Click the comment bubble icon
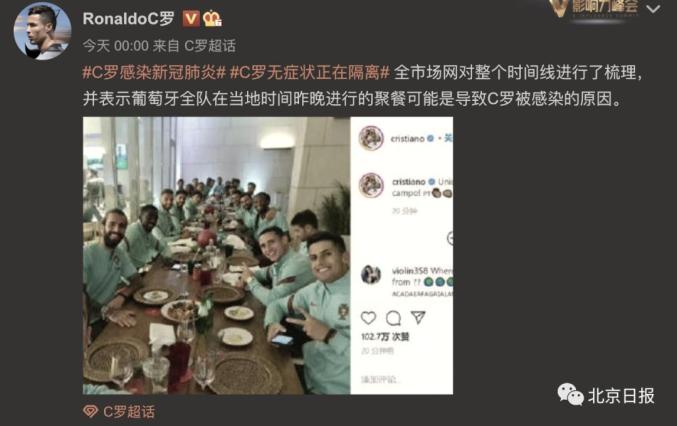 pyautogui.click(x=393, y=318)
